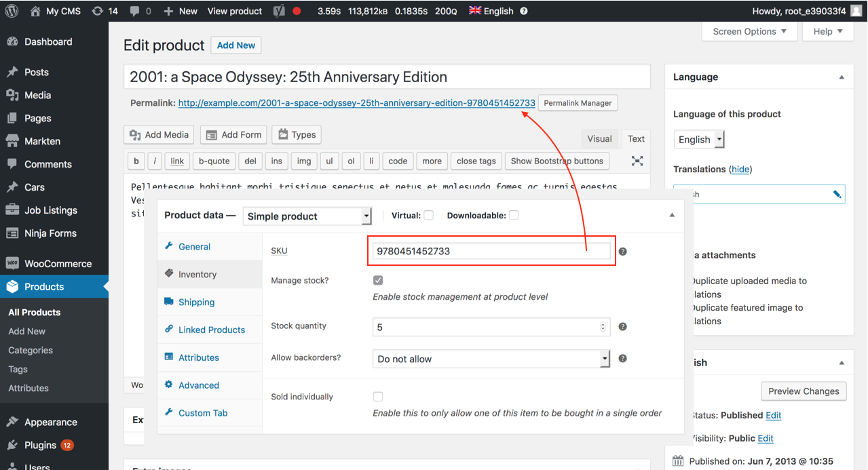Screen dimensions: 868x470
Task: Open the My CMS site home icon
Action: point(35,11)
